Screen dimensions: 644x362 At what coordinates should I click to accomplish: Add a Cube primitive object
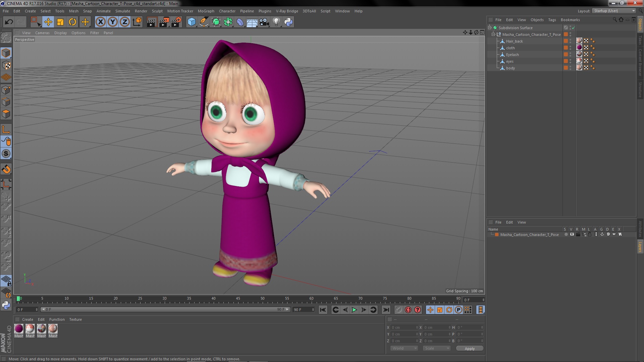[192, 22]
